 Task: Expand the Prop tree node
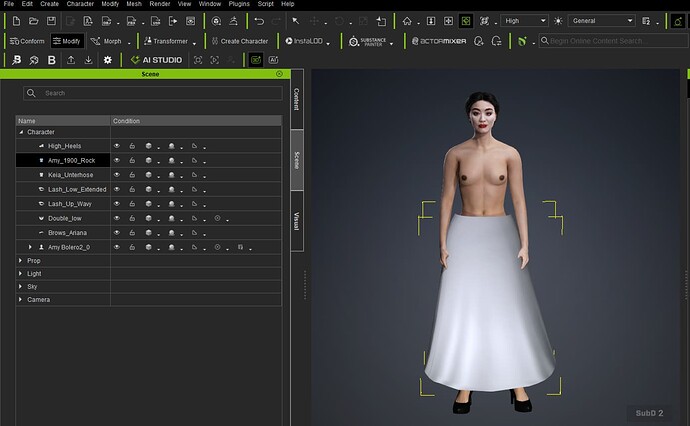click(21, 261)
